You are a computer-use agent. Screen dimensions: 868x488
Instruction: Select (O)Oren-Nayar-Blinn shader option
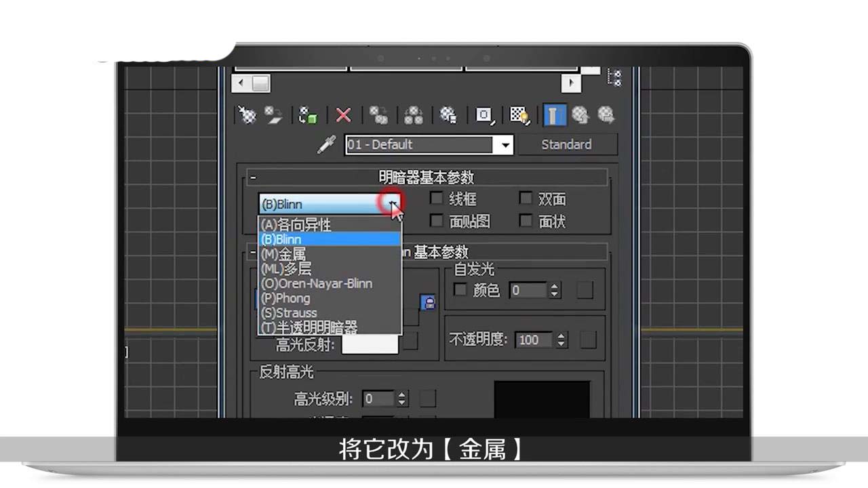[x=330, y=283]
